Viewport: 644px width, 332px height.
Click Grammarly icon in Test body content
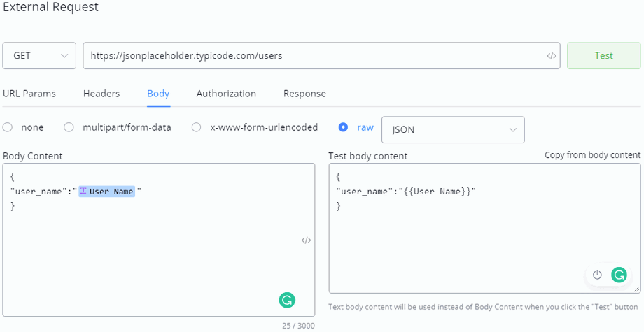click(618, 275)
